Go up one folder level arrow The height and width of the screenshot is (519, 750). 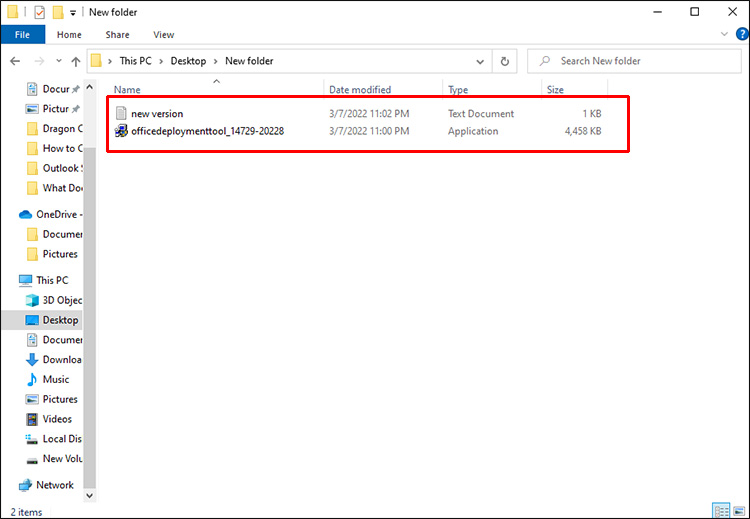tap(76, 61)
